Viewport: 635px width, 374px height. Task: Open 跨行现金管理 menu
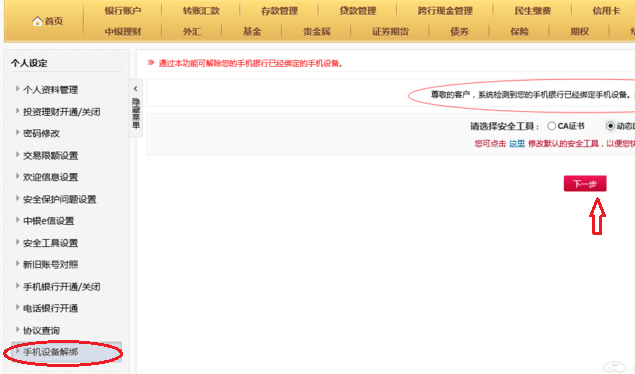[445, 11]
